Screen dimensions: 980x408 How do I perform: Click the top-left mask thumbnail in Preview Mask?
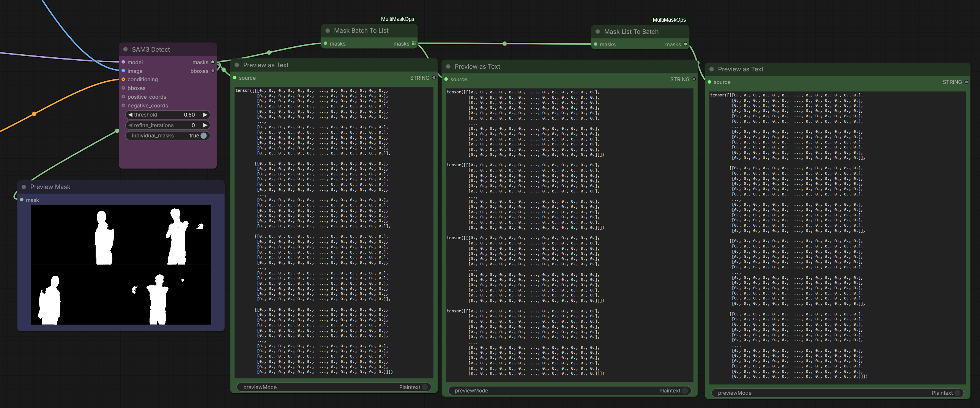(x=76, y=235)
